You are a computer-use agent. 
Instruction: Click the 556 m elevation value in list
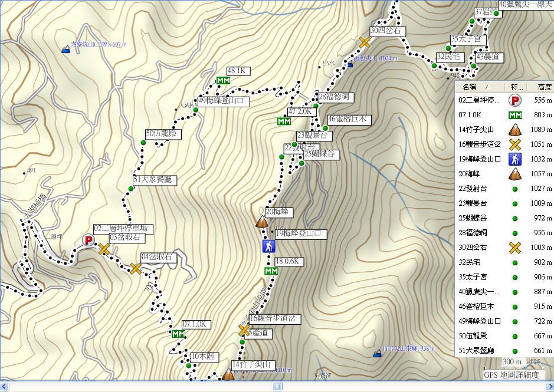click(x=543, y=100)
